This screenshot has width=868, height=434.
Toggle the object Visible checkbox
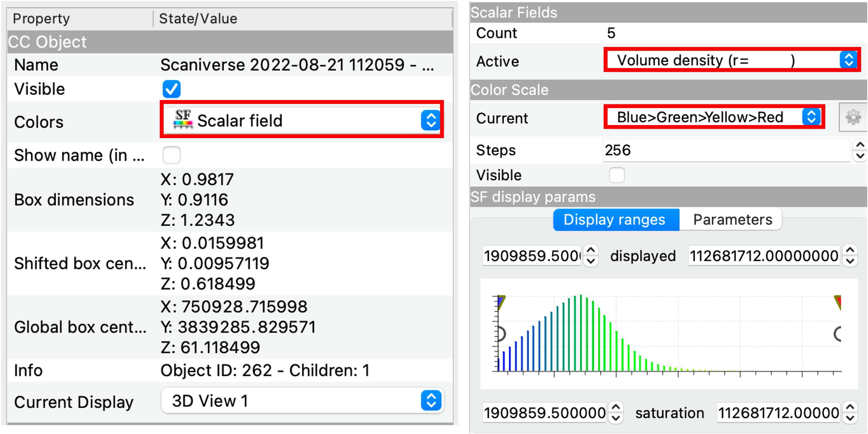[171, 89]
